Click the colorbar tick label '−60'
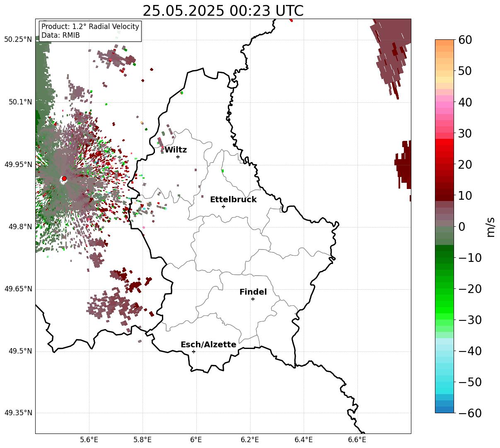The width and height of the screenshot is (500, 448). (470, 413)
